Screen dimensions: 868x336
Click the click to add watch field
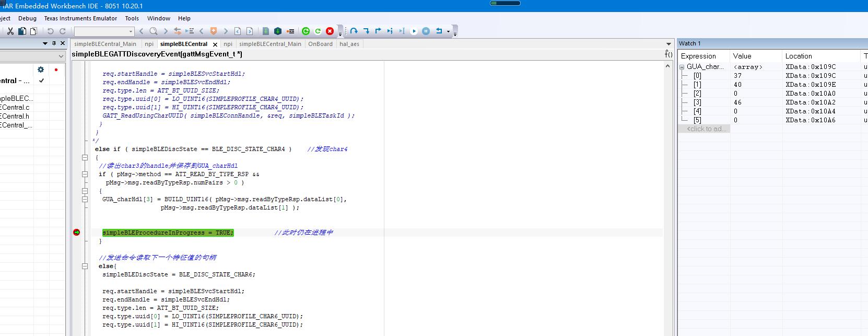(705, 129)
